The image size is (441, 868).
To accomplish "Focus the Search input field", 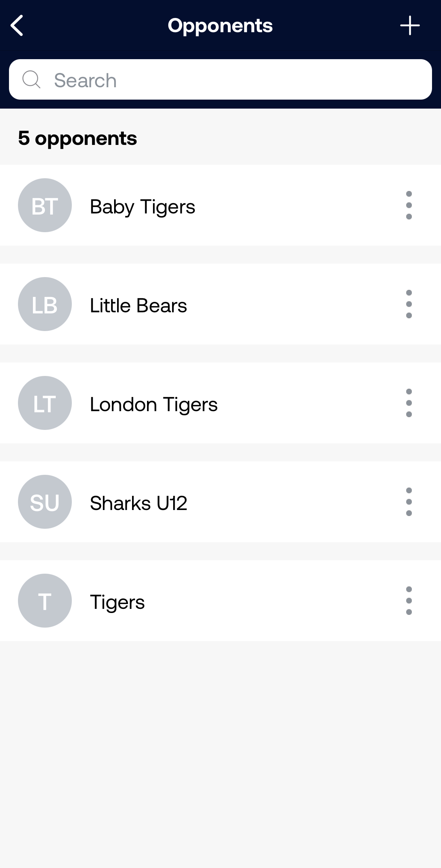I will point(220,79).
